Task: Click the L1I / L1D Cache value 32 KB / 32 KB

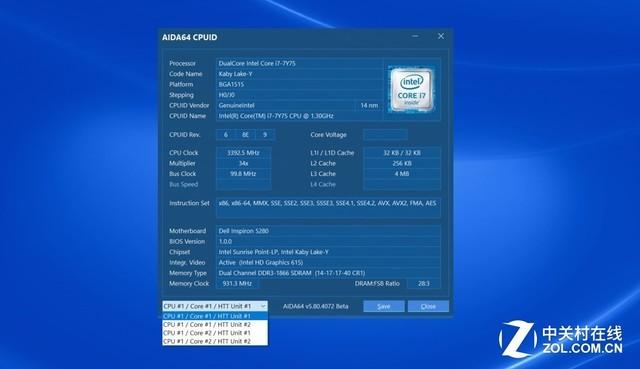Action: click(402, 153)
